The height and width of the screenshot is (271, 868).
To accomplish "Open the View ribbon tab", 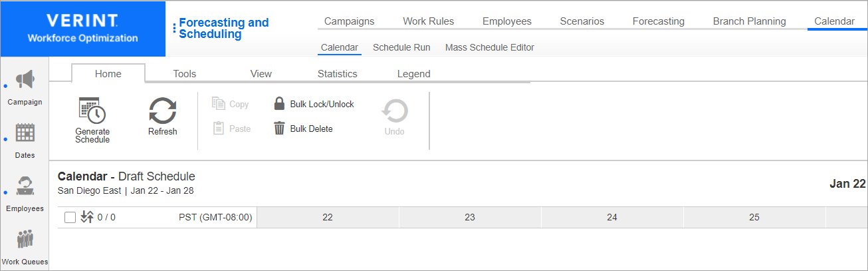I will pos(261,74).
